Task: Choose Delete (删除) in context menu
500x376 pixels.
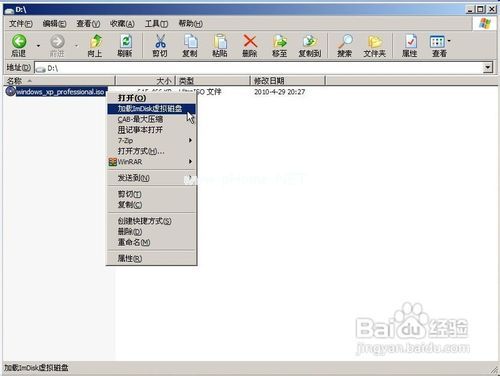Action: point(152,232)
